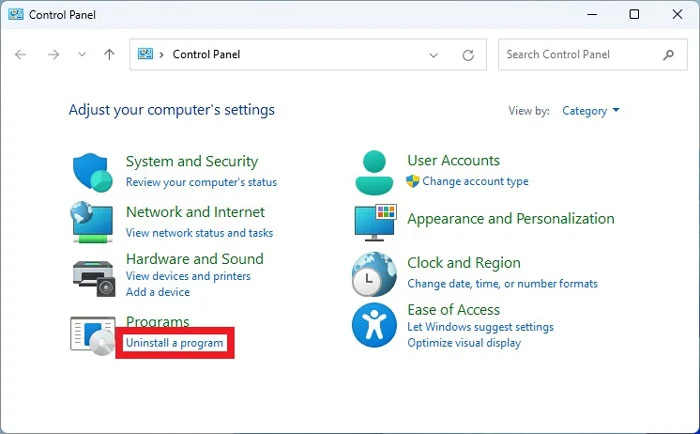This screenshot has width=700, height=434.
Task: Open Appearance and Personalization category
Action: [511, 219]
